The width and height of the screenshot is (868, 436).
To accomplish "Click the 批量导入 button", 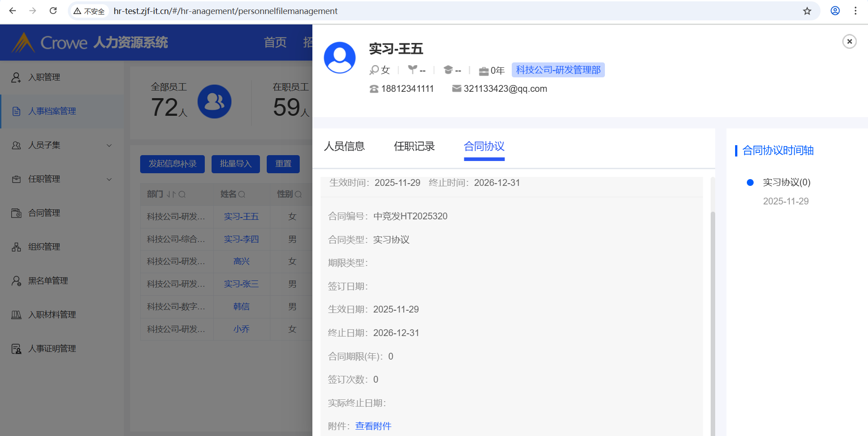I will click(x=236, y=164).
